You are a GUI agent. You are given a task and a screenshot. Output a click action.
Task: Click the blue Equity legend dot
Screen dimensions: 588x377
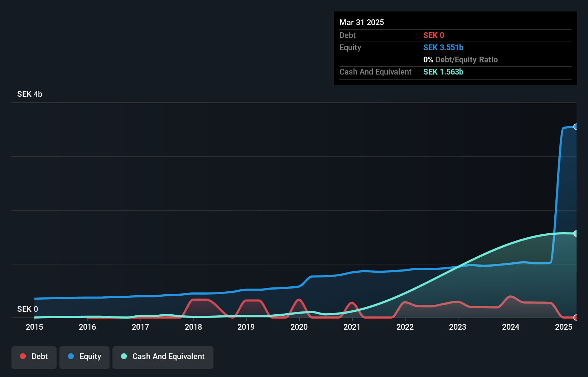click(71, 356)
